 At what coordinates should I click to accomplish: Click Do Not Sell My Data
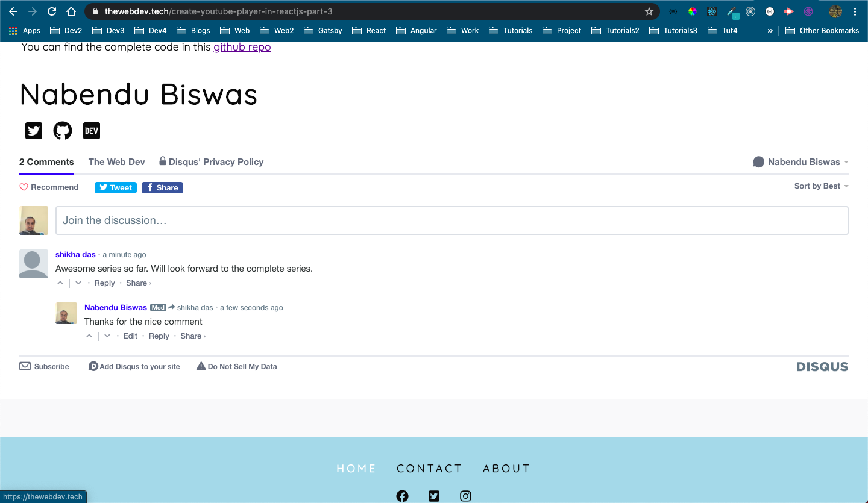click(237, 366)
